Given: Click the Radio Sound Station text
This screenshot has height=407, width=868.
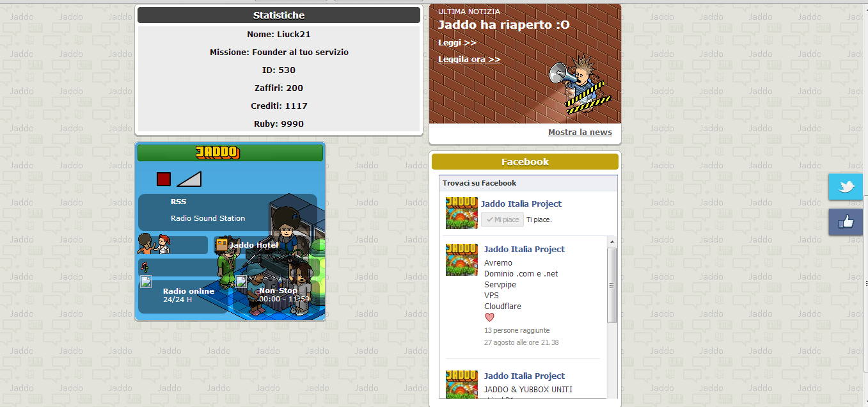Looking at the screenshot, I should [208, 218].
